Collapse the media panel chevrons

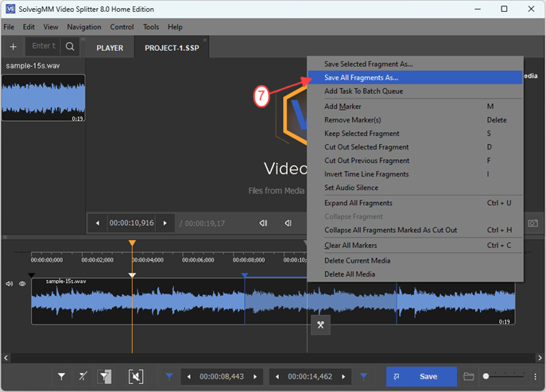pos(83,40)
